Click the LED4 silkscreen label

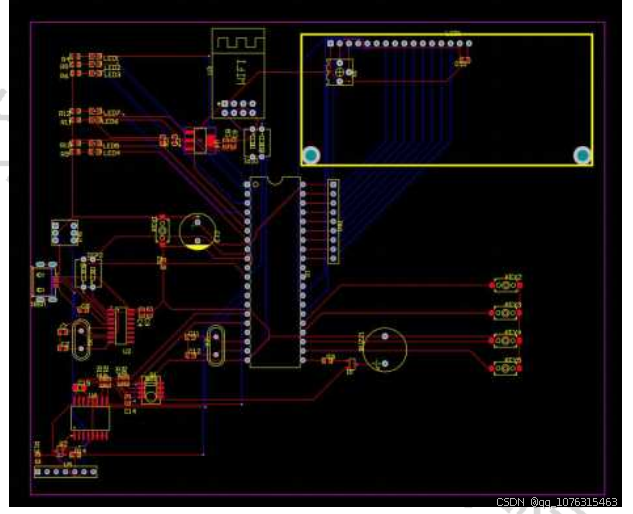pyautogui.click(x=112, y=153)
